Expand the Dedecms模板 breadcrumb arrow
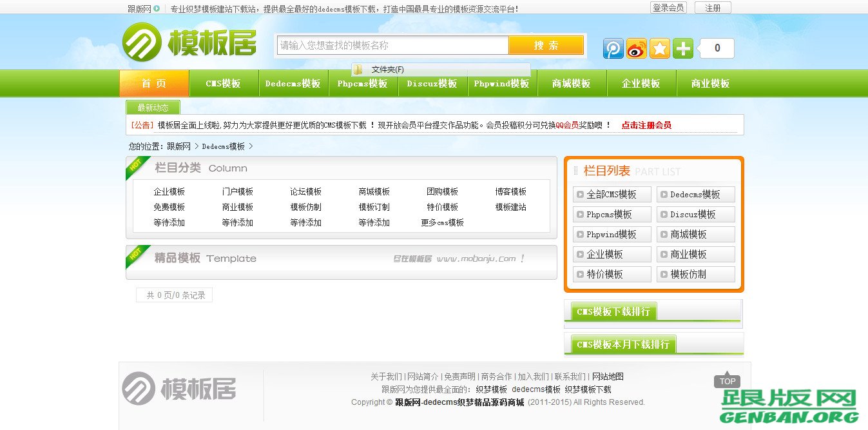The height and width of the screenshot is (430, 868). (x=252, y=146)
